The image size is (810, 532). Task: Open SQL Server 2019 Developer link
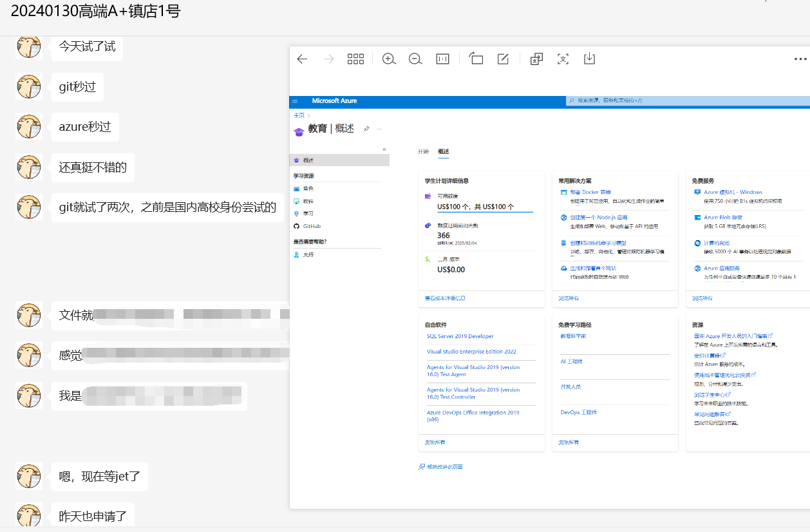(460, 336)
